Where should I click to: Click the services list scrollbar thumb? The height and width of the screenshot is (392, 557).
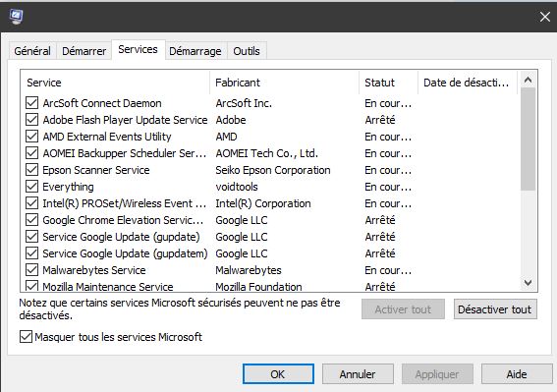[x=528, y=139]
